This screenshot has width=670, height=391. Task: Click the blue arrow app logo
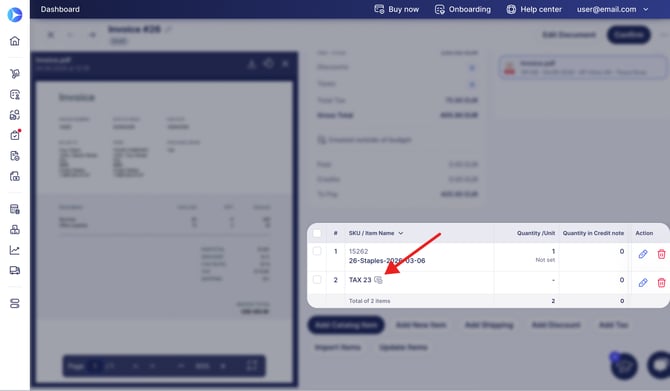15,15
